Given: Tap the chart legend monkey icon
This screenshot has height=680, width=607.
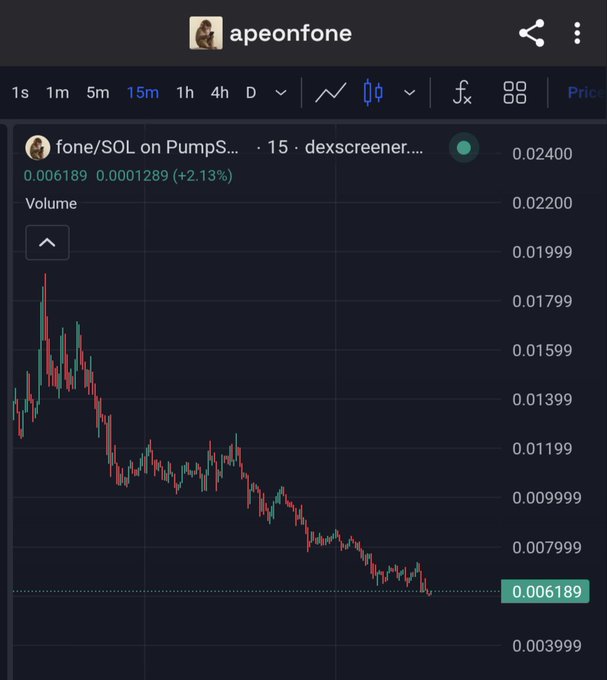Looking at the screenshot, I should coord(38,147).
